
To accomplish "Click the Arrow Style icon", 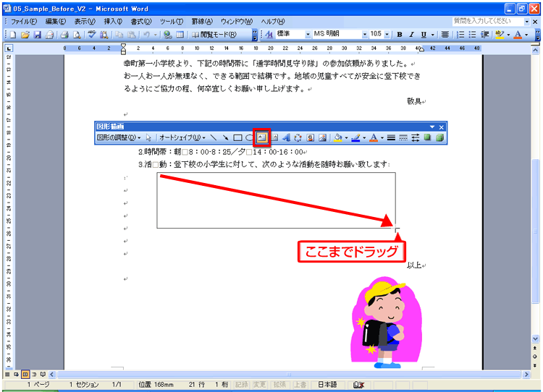I will click(416, 137).
